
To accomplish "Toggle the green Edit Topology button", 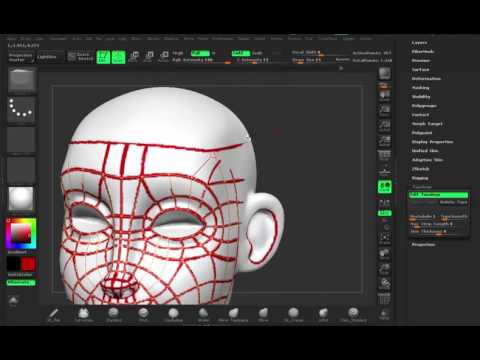I will click(x=438, y=195).
